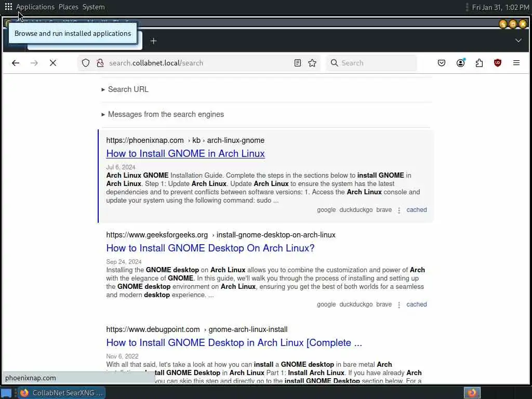Viewport: 532px width, 399px height.
Task: Open Save to Pocket
Action: point(442,63)
